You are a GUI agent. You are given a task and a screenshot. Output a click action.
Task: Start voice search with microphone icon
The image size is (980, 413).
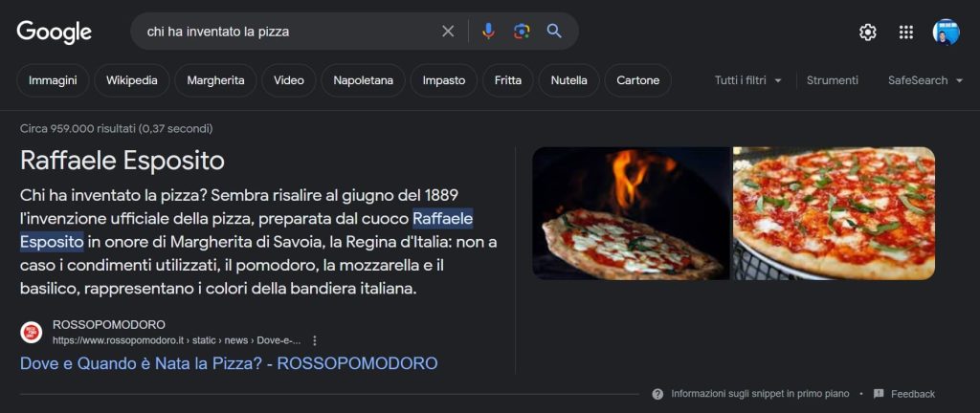tap(488, 32)
